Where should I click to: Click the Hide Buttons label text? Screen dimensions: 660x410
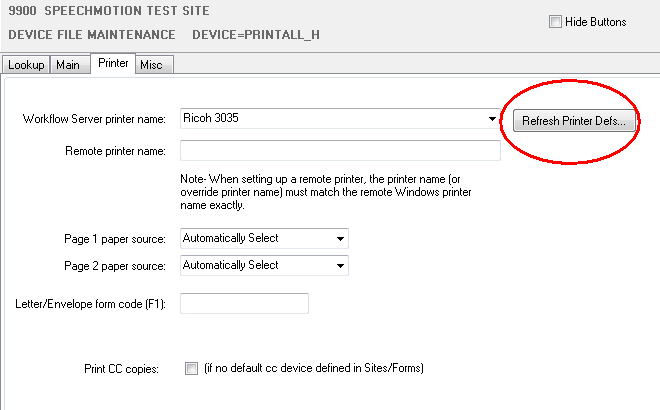[x=596, y=22]
